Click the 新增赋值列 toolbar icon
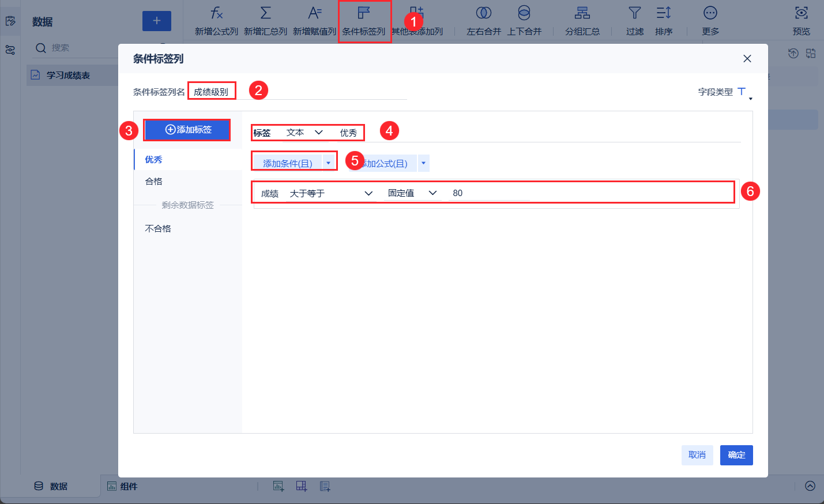This screenshot has height=504, width=824. [315, 13]
